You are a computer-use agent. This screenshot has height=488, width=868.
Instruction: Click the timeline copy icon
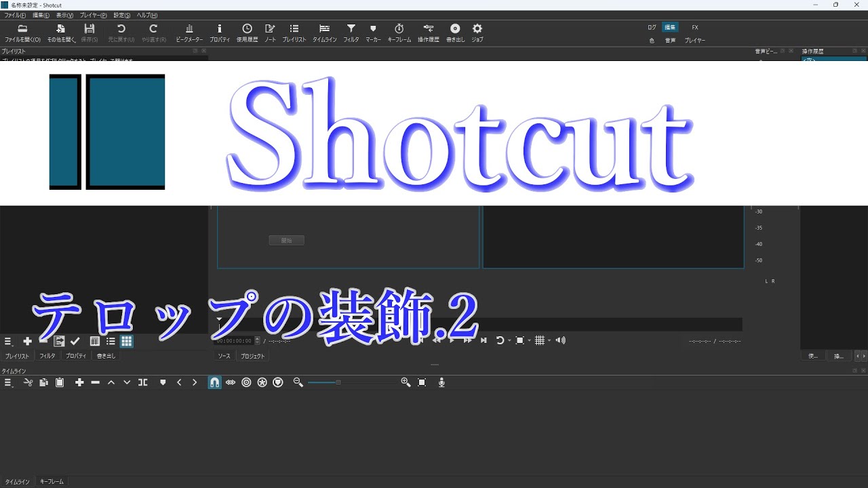43,382
